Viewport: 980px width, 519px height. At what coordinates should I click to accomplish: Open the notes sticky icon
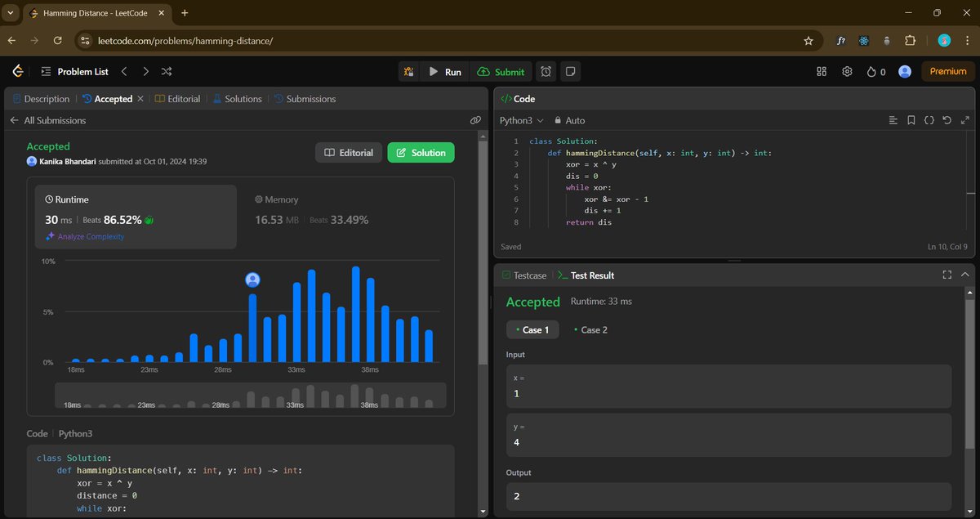(x=571, y=72)
